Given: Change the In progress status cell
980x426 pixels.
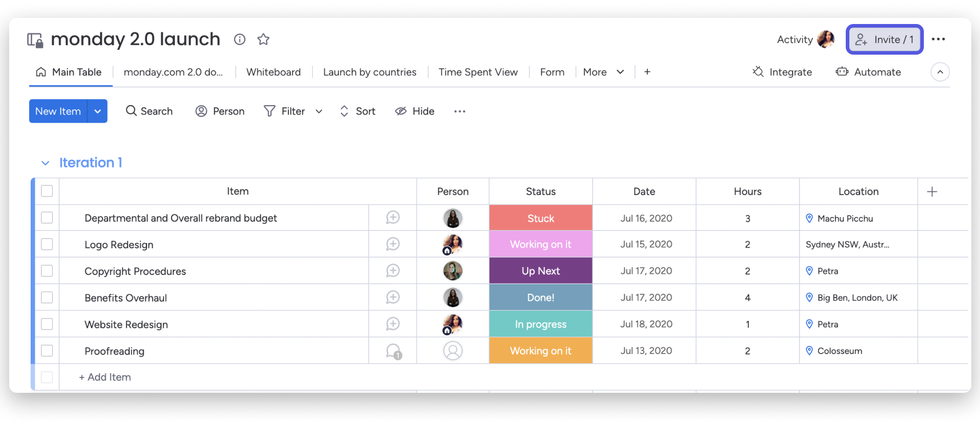Looking at the screenshot, I should (x=541, y=324).
